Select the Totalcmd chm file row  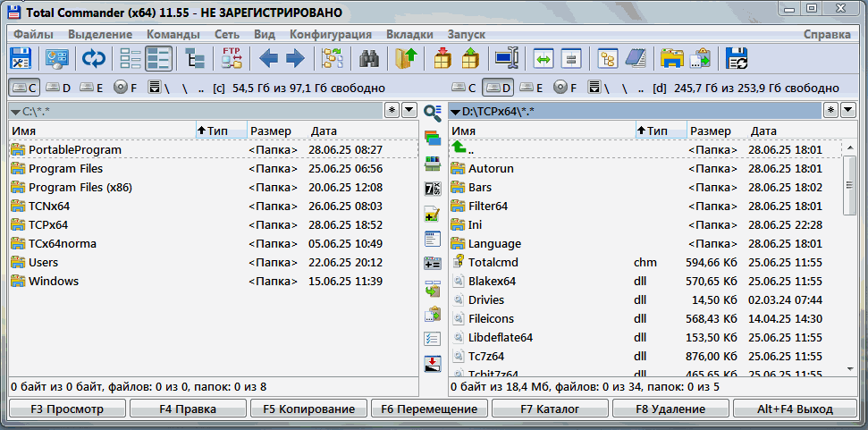(x=645, y=262)
